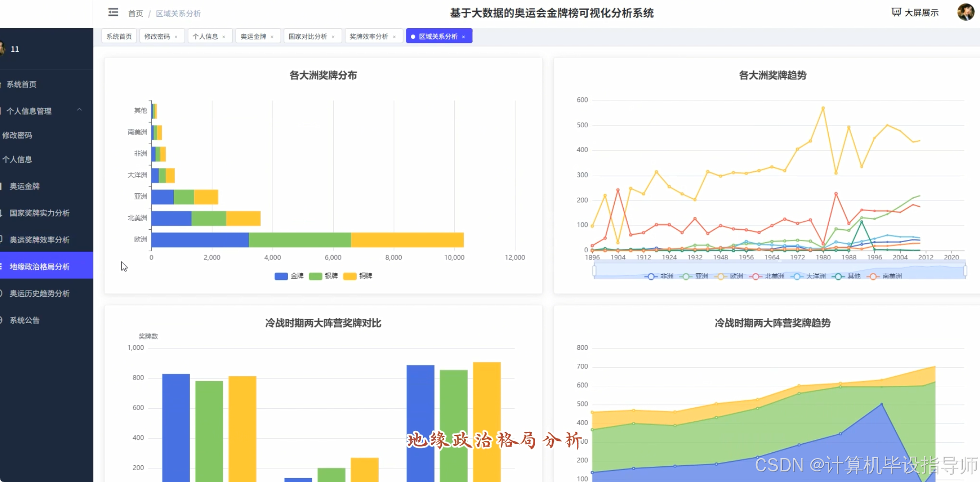Viewport: 980px width, 482px height.
Task: Click 冷战时期两大阵营奖牌趋势 chart title
Action: (x=773, y=323)
